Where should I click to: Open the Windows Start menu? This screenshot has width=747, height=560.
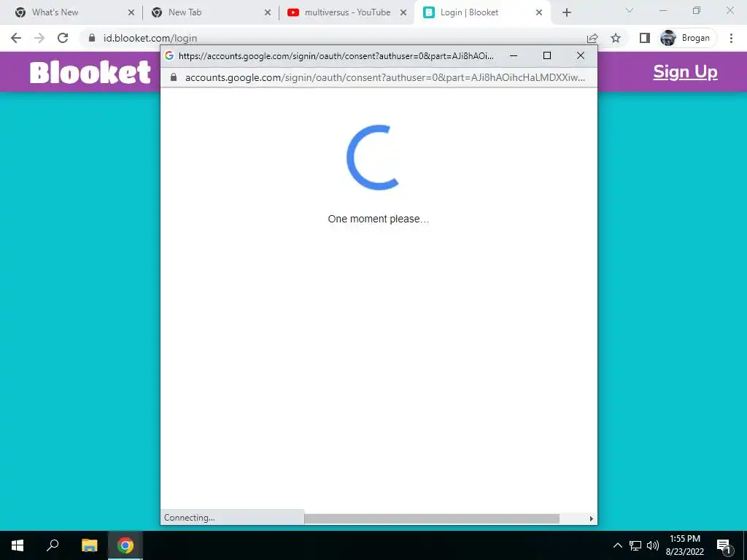click(18, 545)
